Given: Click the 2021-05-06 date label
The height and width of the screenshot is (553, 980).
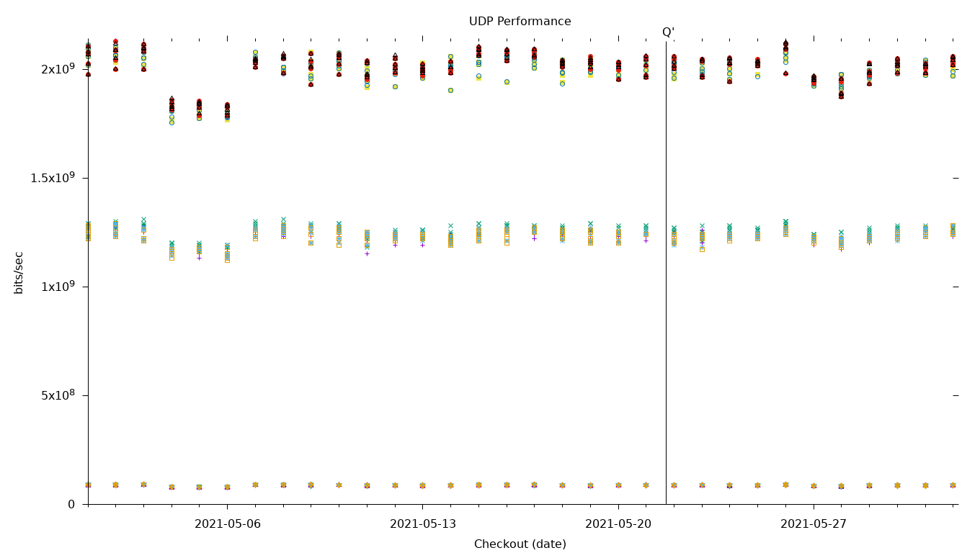Looking at the screenshot, I should click(228, 524).
